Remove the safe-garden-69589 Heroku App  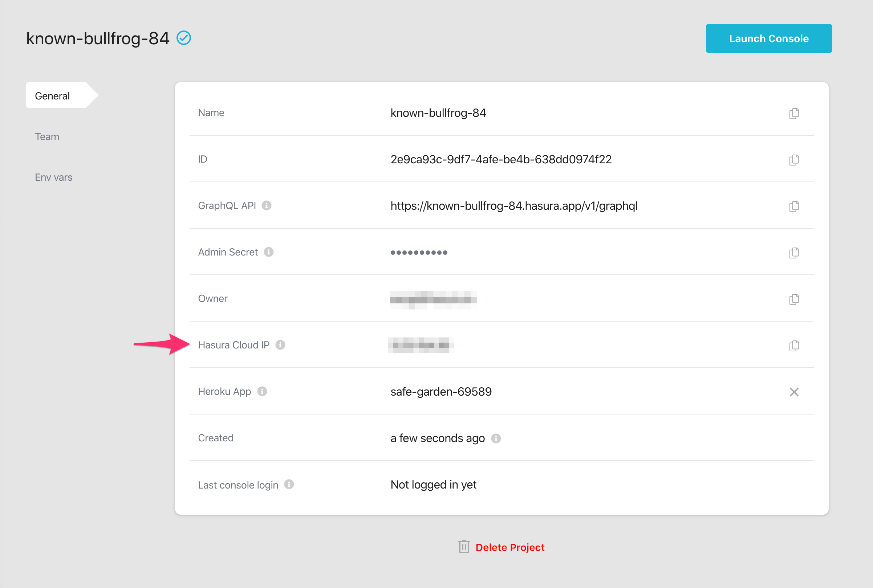coord(794,392)
